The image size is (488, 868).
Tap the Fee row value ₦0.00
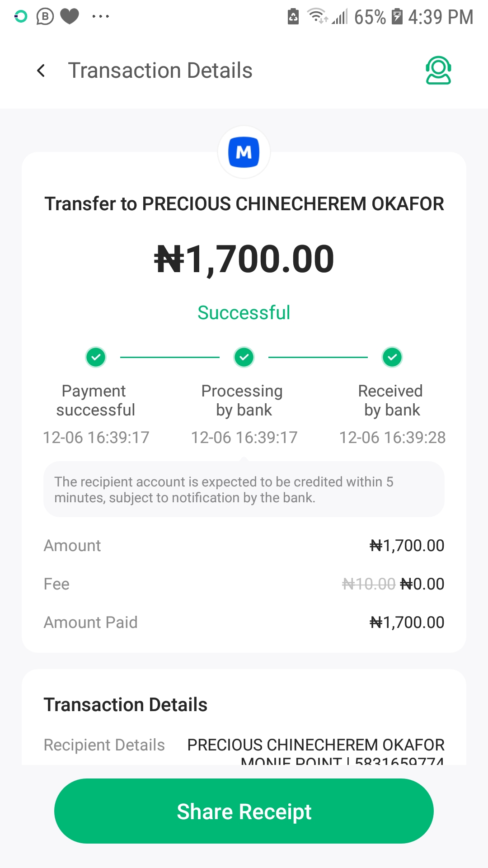click(422, 584)
